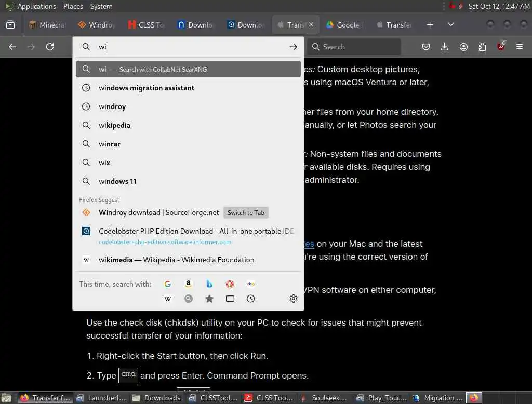Switch to the Codelobster Download tab
The height and width of the screenshot is (404, 532).
tap(246, 25)
